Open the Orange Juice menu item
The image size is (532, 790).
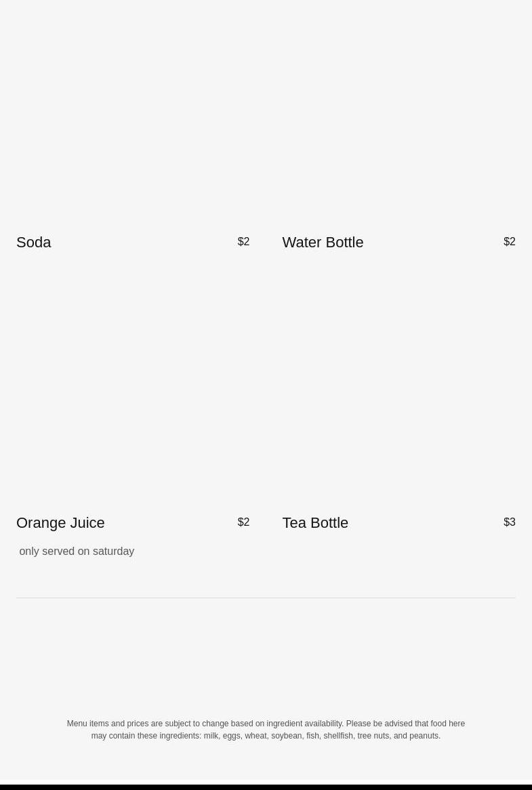pyautogui.click(x=60, y=523)
